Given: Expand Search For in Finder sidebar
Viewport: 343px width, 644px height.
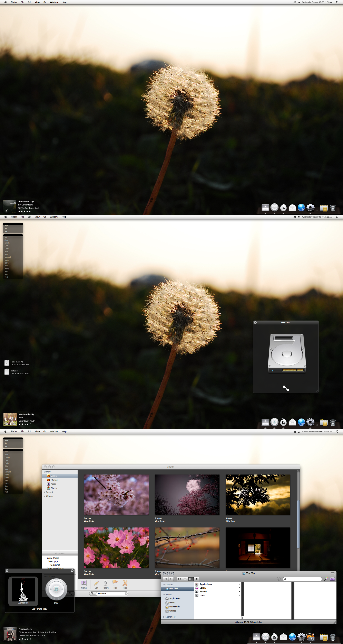Looking at the screenshot, I should 164,617.
